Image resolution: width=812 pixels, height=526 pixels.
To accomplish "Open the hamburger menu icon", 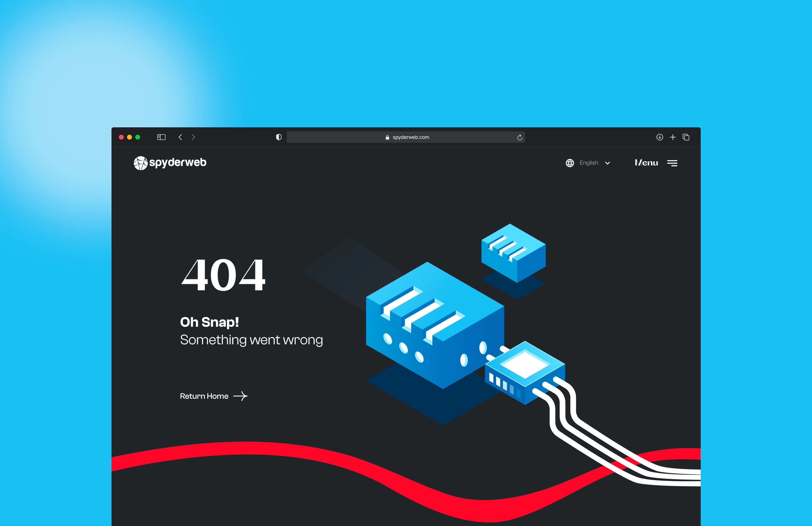I will [672, 163].
